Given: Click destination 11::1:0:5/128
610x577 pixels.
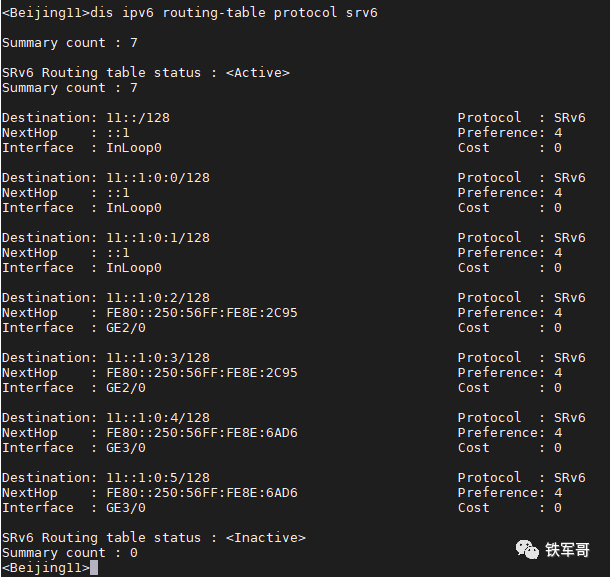Looking at the screenshot, I should tap(158, 477).
